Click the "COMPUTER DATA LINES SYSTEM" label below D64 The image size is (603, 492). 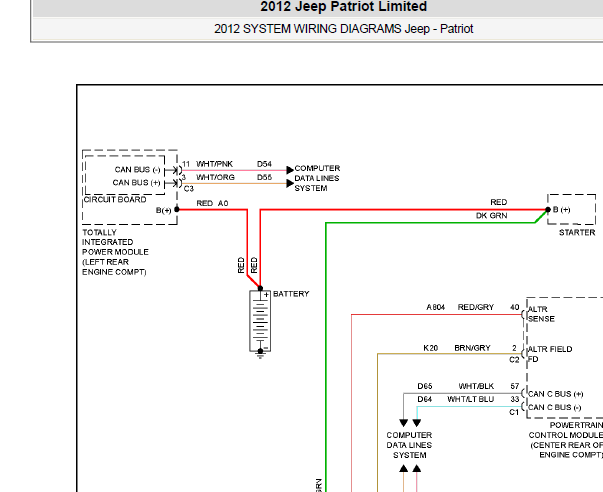[x=409, y=445]
